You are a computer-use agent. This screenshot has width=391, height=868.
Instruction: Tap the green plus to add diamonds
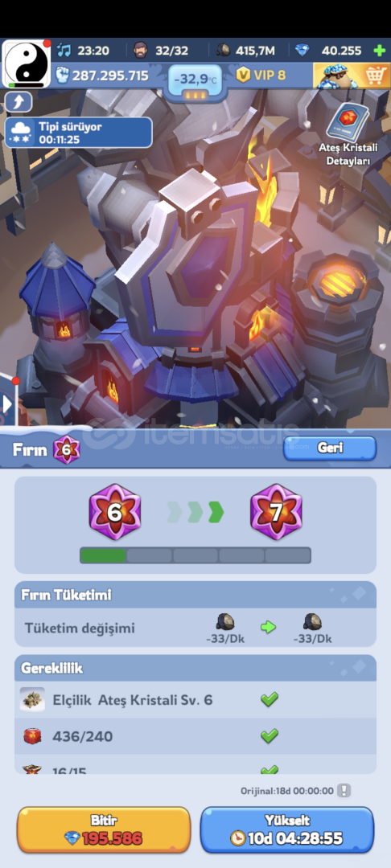click(380, 51)
